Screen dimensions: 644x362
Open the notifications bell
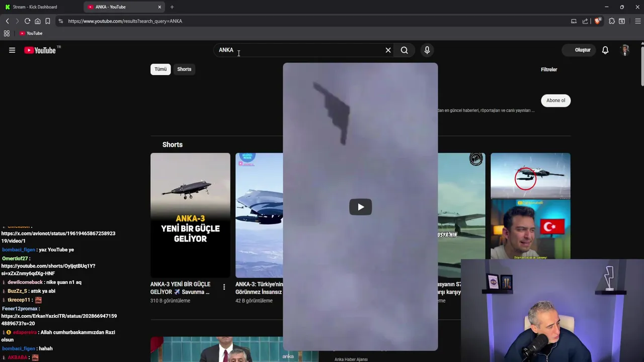tap(605, 50)
